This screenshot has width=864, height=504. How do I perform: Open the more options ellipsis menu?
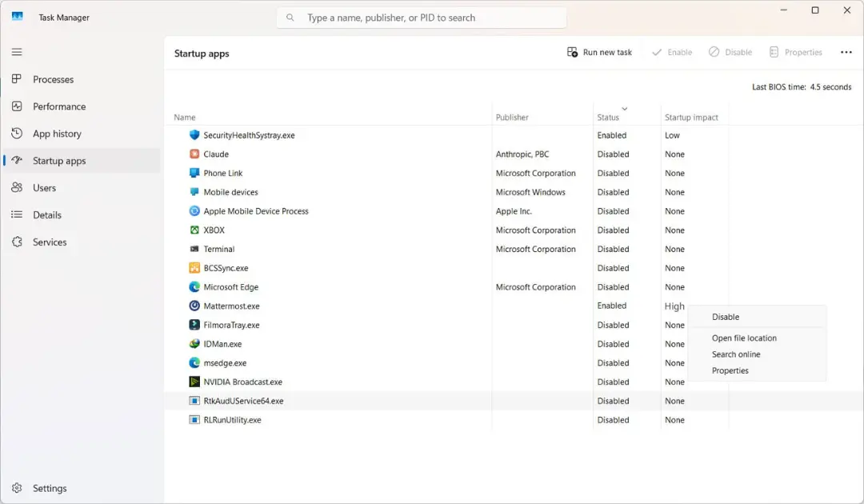click(x=846, y=52)
